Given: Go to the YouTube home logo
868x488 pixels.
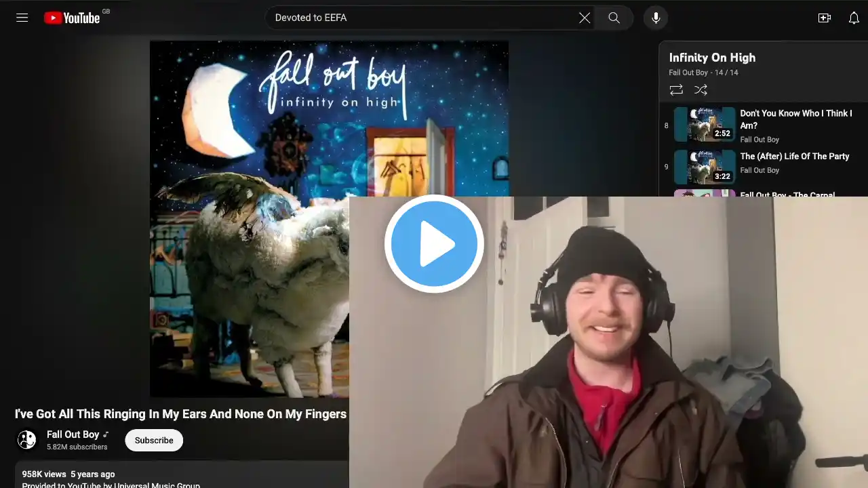Looking at the screenshot, I should point(72,18).
